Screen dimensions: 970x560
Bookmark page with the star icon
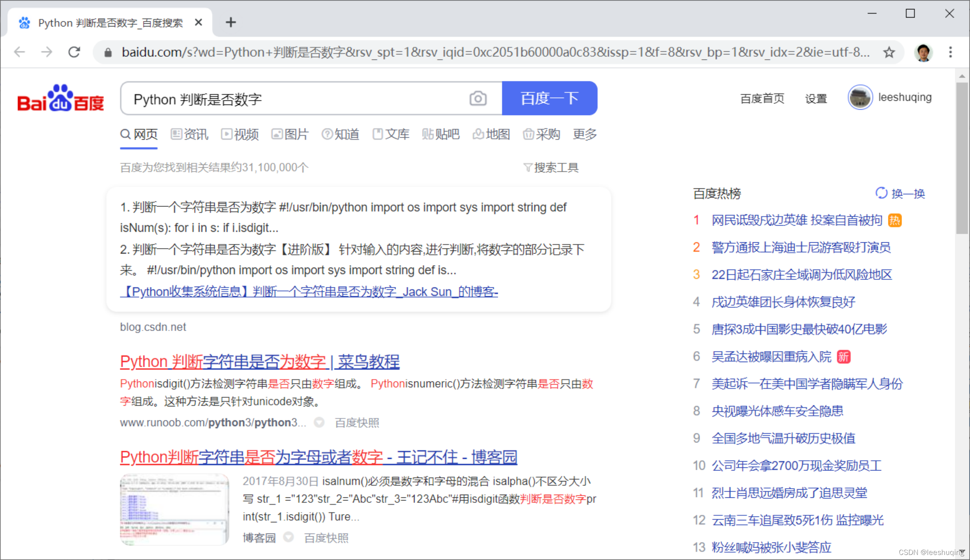pos(889,52)
